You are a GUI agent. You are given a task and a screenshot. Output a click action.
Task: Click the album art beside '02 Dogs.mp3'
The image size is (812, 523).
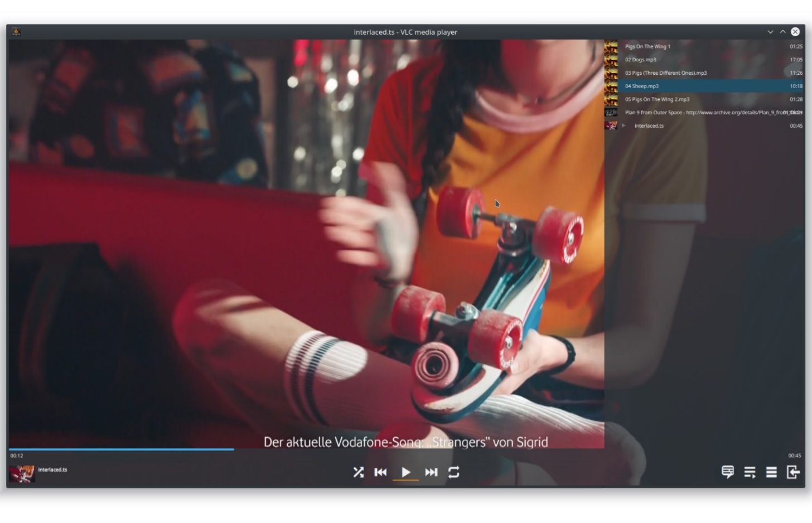pos(611,60)
